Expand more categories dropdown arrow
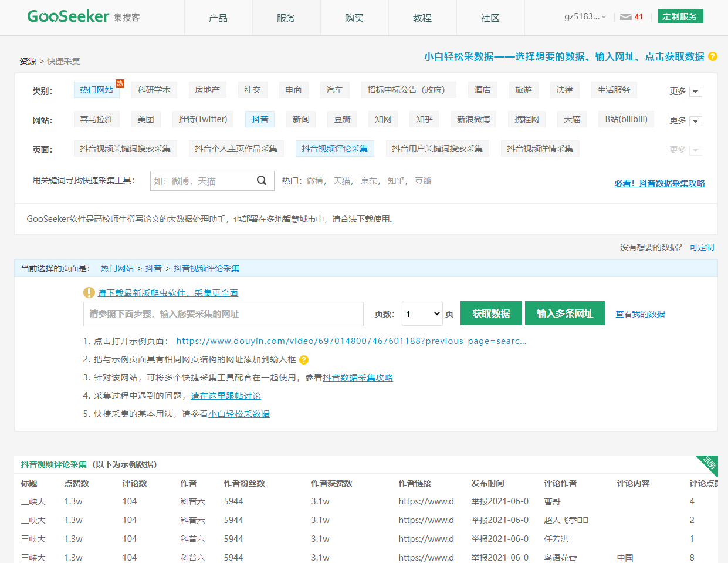728x563 pixels. pyautogui.click(x=696, y=92)
